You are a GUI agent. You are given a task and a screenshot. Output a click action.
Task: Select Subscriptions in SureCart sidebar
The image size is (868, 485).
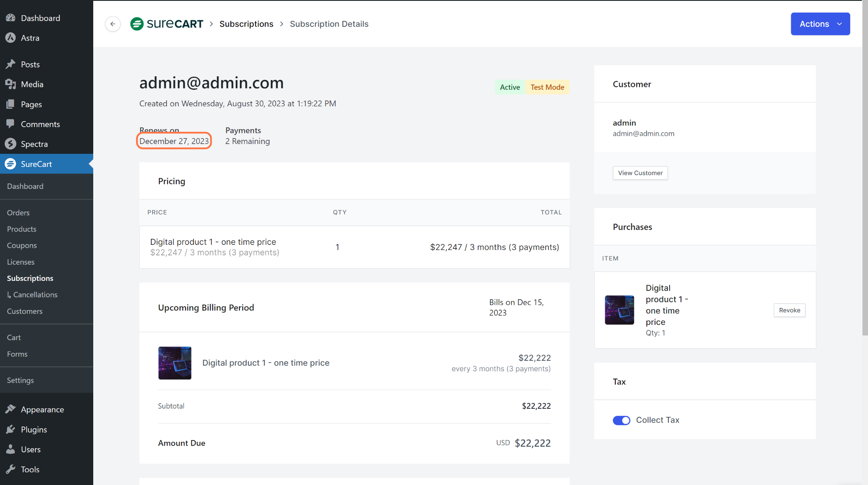pyautogui.click(x=30, y=277)
